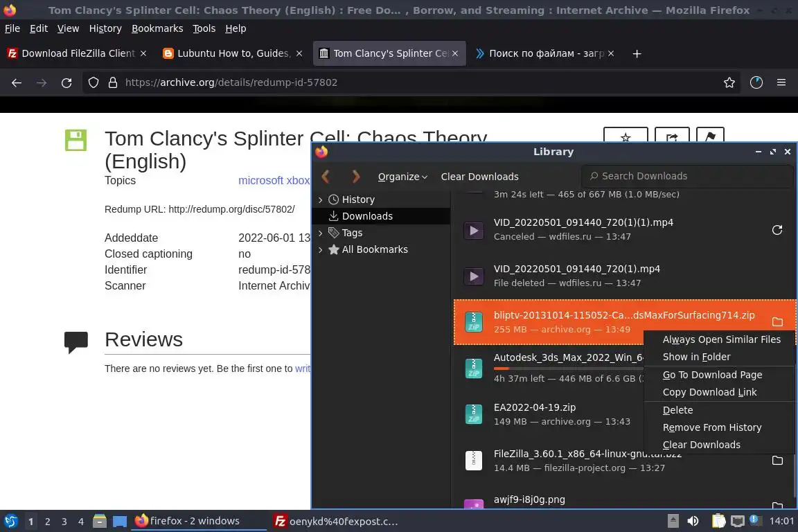Choose Go To Download Page
Screen dimensions: 798x532
point(720,375)
